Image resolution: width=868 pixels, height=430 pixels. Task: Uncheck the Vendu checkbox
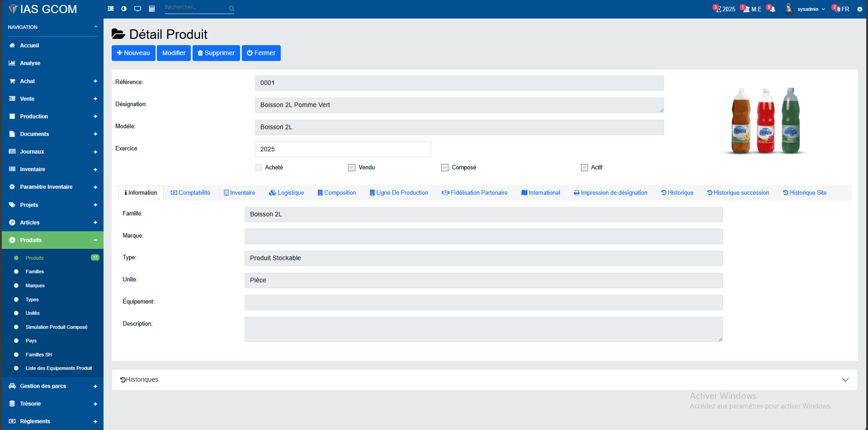pyautogui.click(x=352, y=167)
